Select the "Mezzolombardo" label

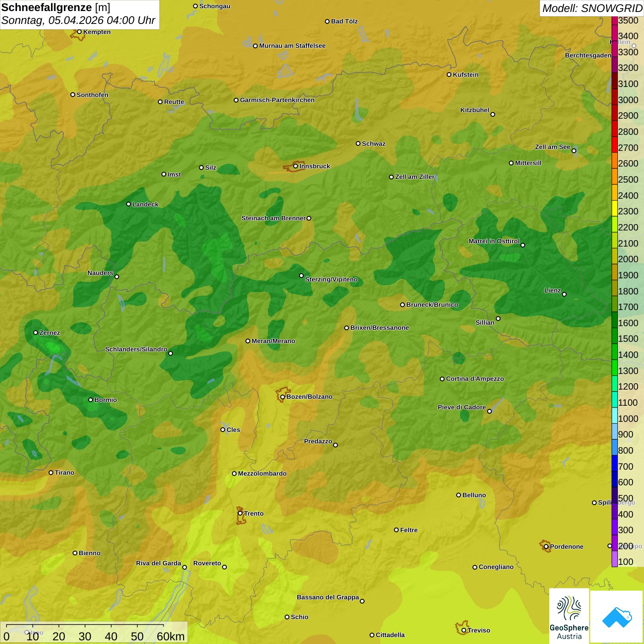(262, 473)
